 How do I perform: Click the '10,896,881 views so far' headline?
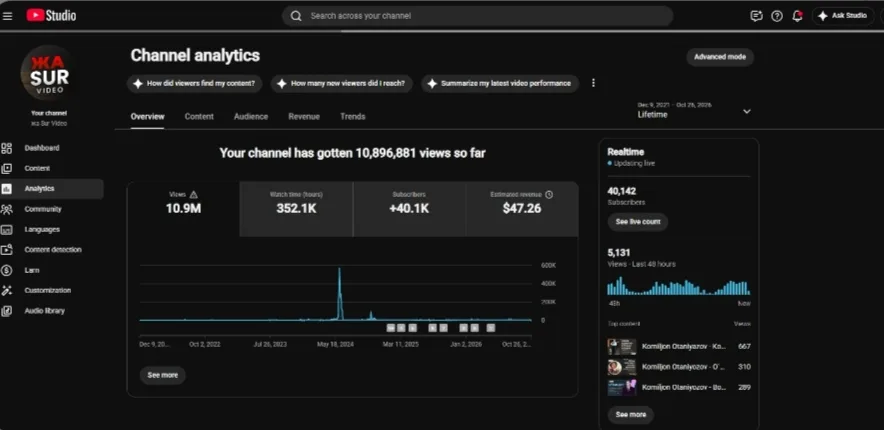[352, 153]
